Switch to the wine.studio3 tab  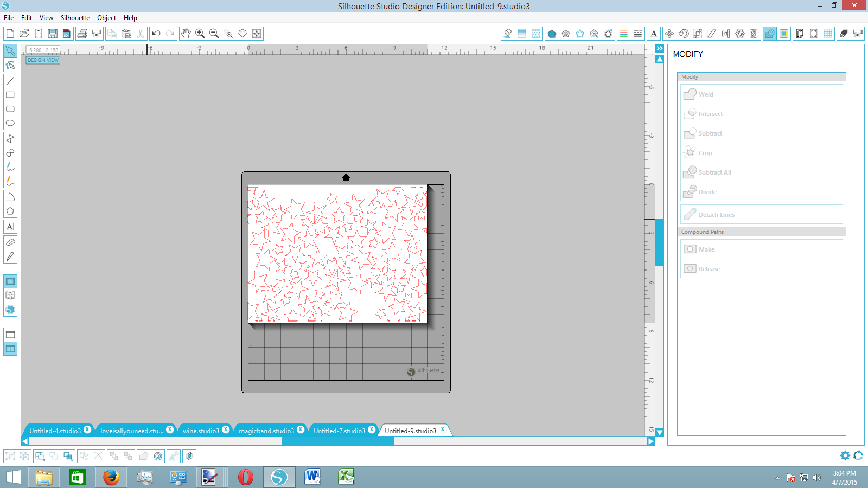point(201,431)
